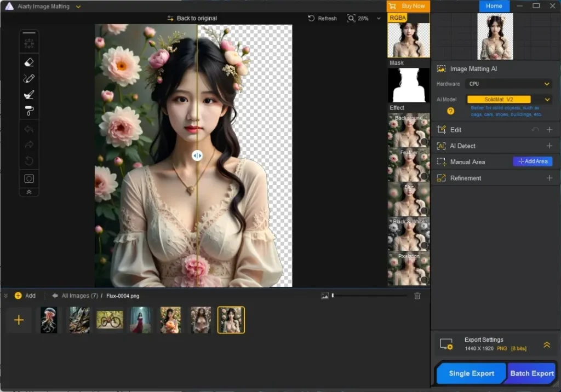Select the Brush pen tool

[29, 79]
